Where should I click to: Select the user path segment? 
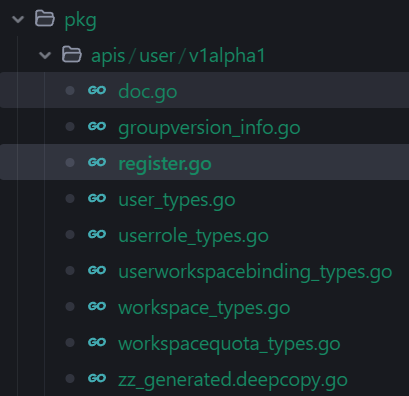[x=157, y=56]
